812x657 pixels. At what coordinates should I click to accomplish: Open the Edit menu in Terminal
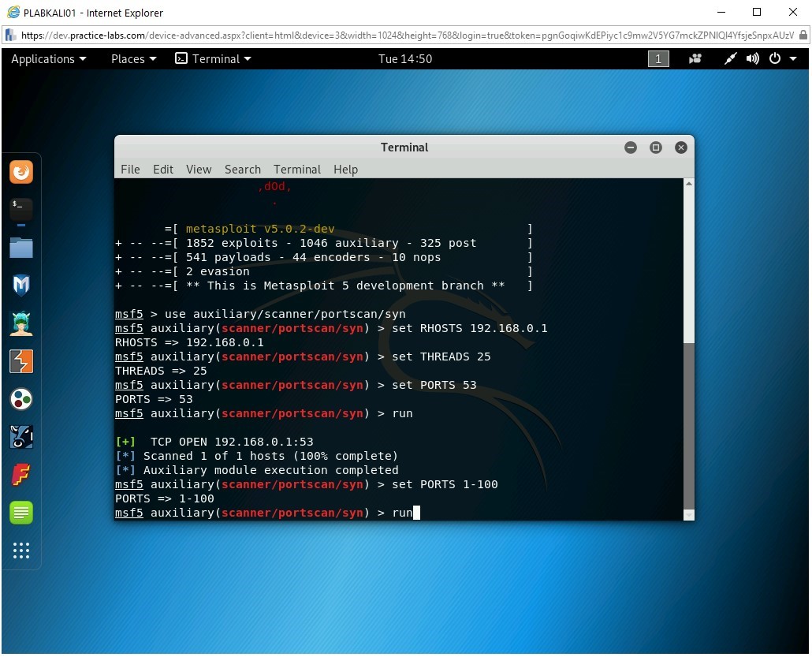163,170
